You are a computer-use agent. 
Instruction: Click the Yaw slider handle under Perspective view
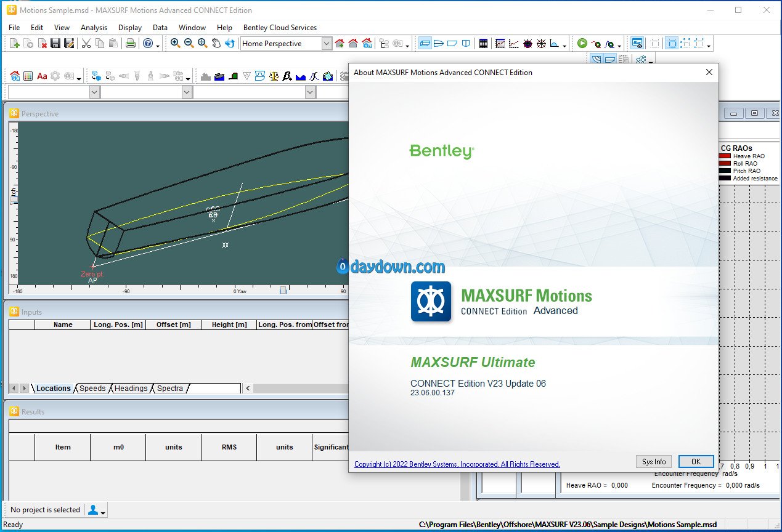click(283, 290)
